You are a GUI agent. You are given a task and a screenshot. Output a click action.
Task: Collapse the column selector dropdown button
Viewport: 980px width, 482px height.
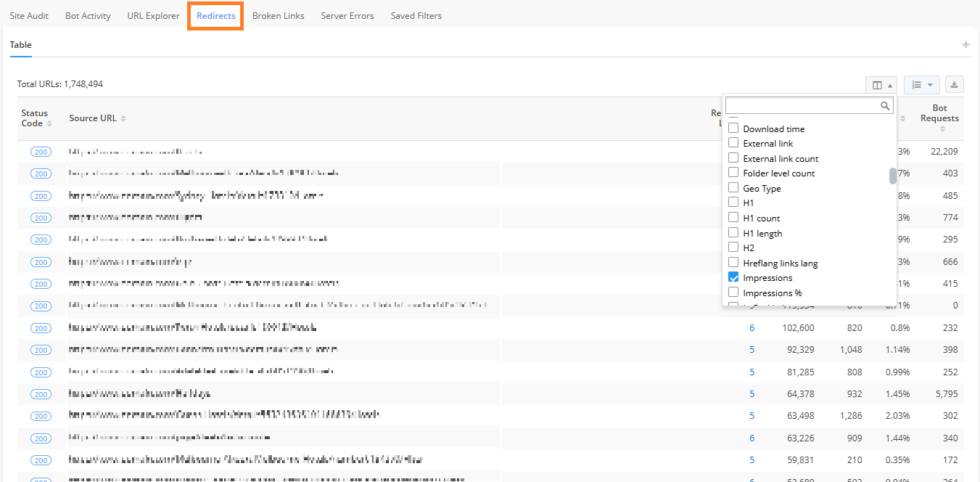pos(881,85)
